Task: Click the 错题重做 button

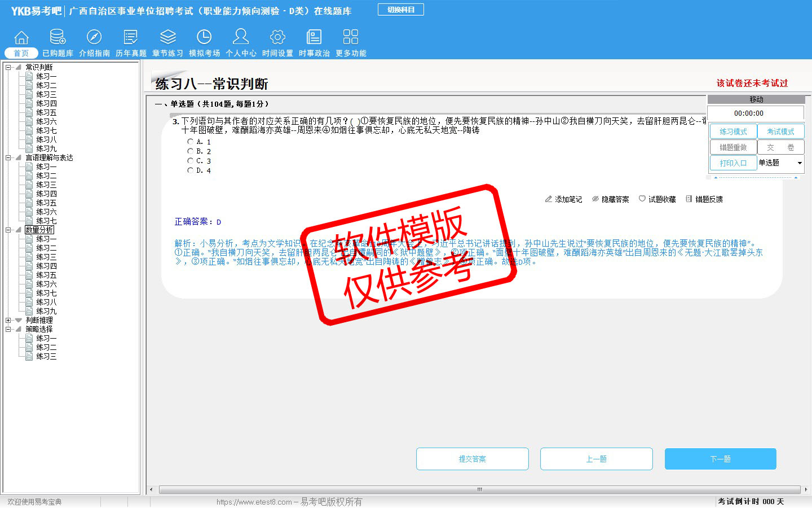Action: [x=733, y=147]
